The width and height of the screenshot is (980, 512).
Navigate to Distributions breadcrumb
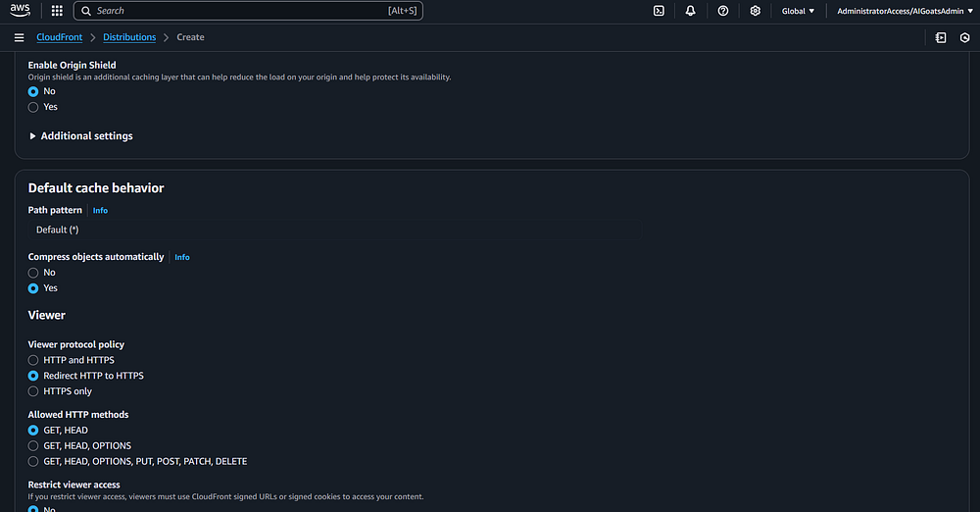click(x=129, y=37)
